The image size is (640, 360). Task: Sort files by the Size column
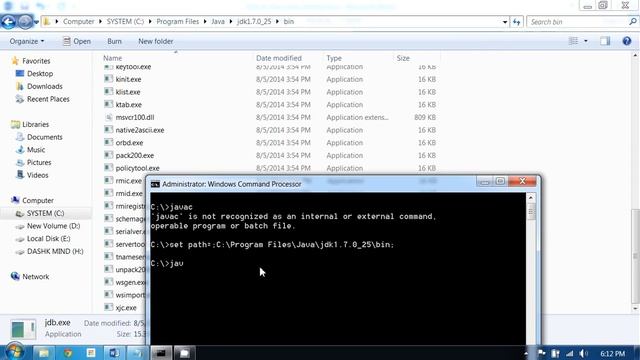[403, 58]
